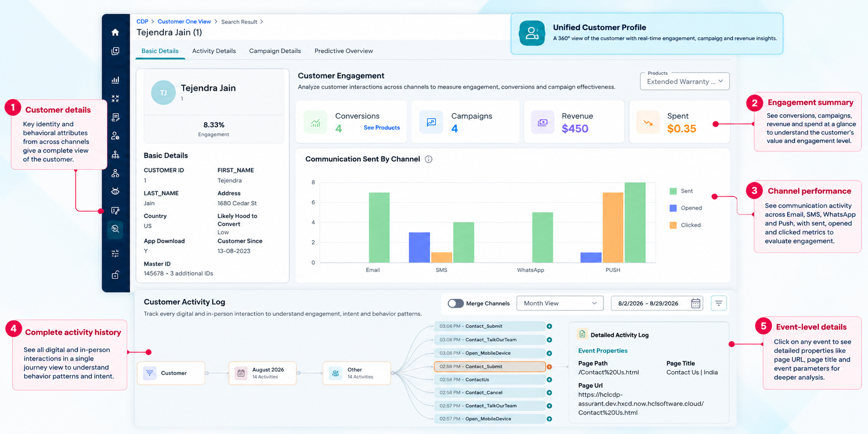Image resolution: width=868 pixels, height=434 pixels.
Task: Click the blue Opened legend swatch
Action: 673,208
